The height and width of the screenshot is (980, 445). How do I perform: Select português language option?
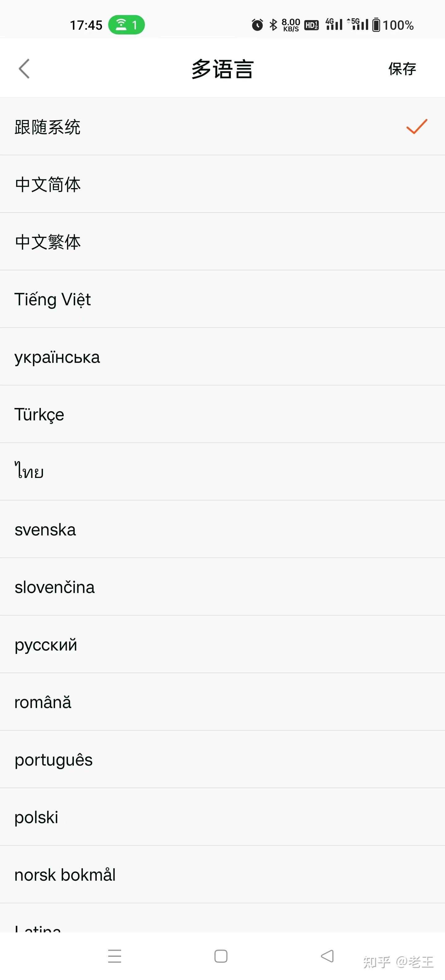(53, 760)
